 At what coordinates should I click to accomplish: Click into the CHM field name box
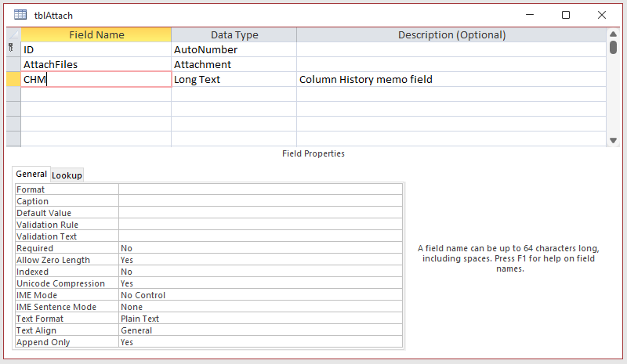click(96, 79)
